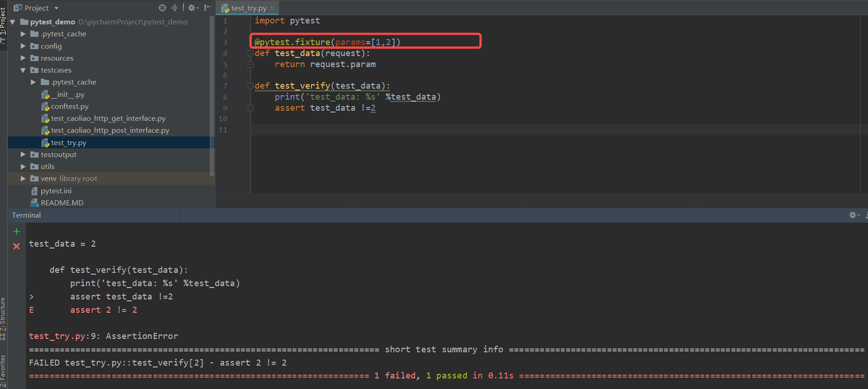Close the Terminal session with the red X
This screenshot has height=389, width=868.
pos(16,245)
